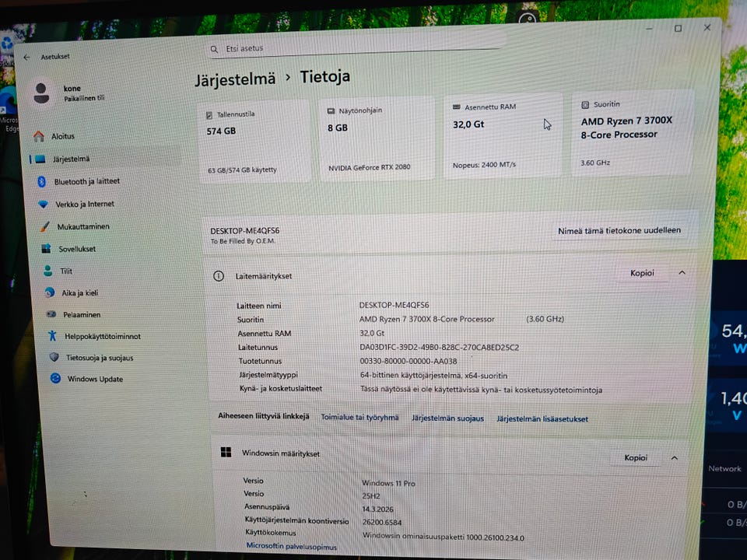The height and width of the screenshot is (560, 747).
Task: Open Tilit settings page
Action: (x=66, y=271)
